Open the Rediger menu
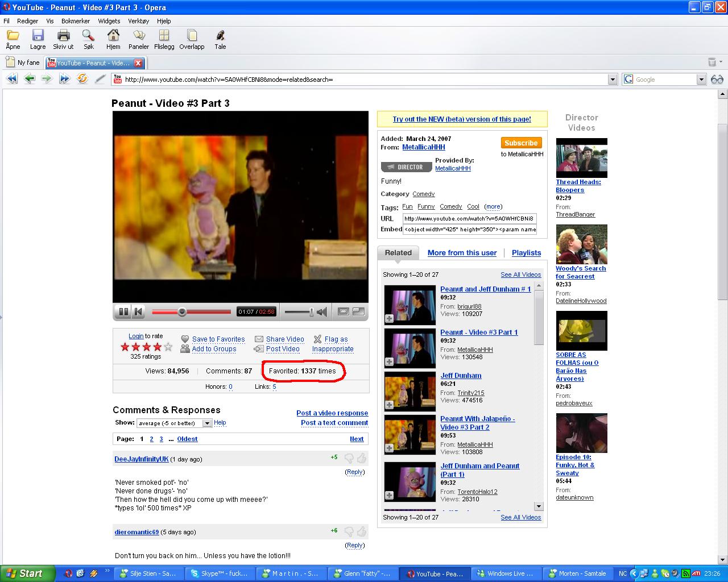This screenshot has width=728, height=582. pyautogui.click(x=27, y=20)
